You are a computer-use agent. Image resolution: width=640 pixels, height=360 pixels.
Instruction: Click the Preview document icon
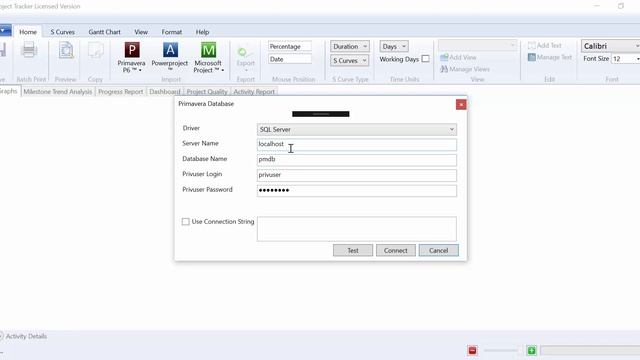click(66, 50)
